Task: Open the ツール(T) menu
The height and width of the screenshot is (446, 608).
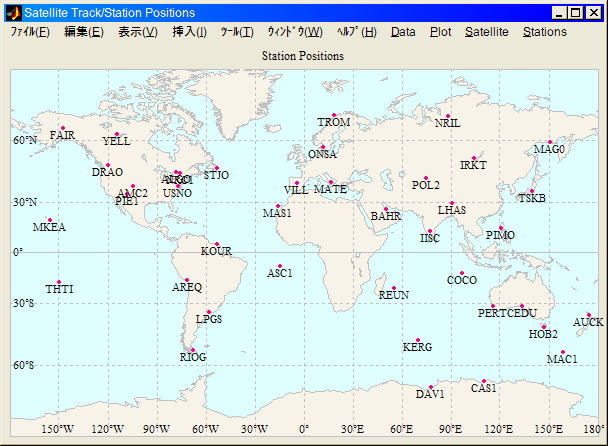Action: [237, 32]
